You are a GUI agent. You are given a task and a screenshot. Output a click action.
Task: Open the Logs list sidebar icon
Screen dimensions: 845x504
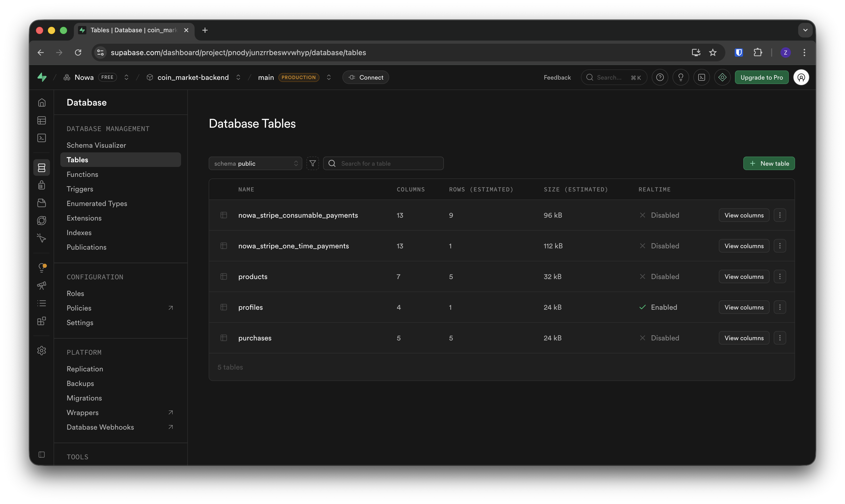(x=41, y=303)
